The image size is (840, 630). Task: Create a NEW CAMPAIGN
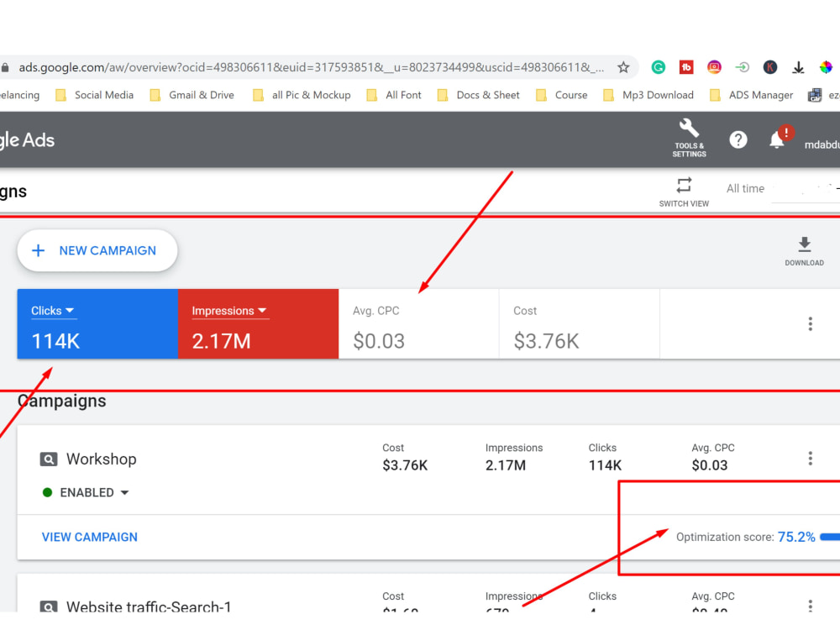tap(97, 250)
